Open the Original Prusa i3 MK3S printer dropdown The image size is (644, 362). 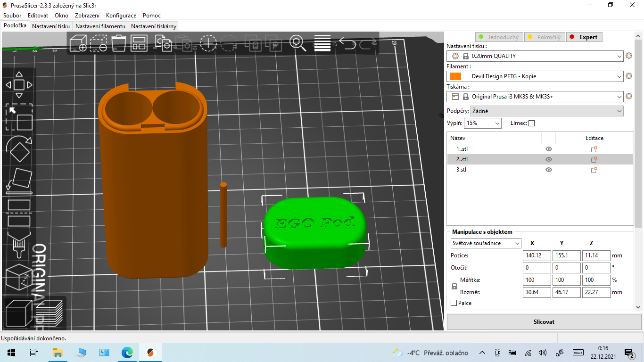535,97
